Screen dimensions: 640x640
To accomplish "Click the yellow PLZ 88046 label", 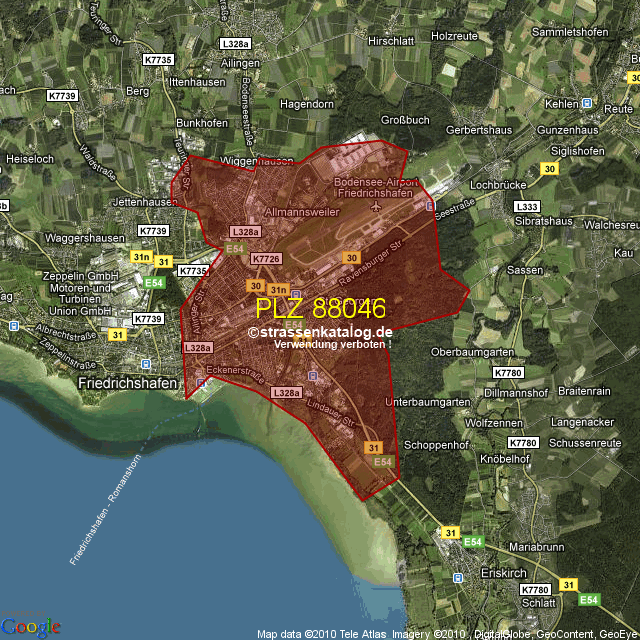I will point(320,309).
